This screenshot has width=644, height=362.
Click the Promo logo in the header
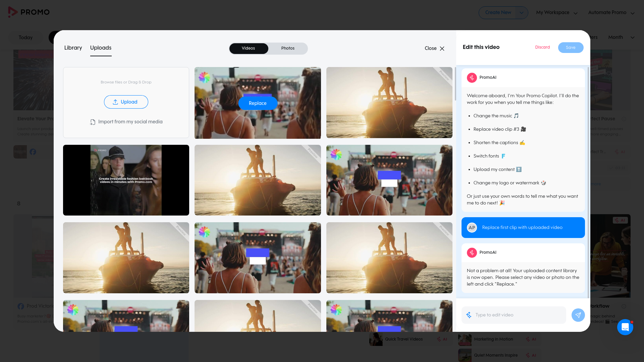[29, 12]
